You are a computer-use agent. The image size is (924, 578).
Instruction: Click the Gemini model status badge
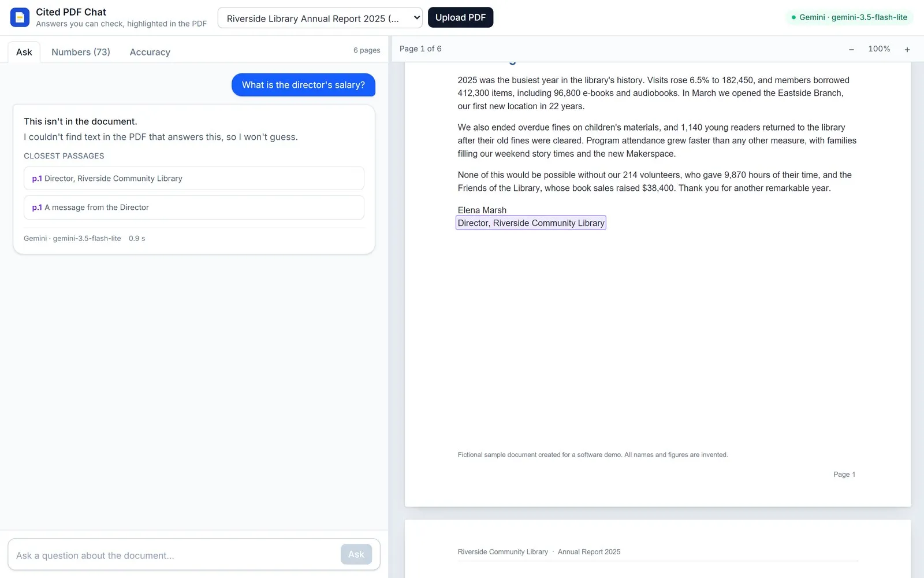(849, 17)
